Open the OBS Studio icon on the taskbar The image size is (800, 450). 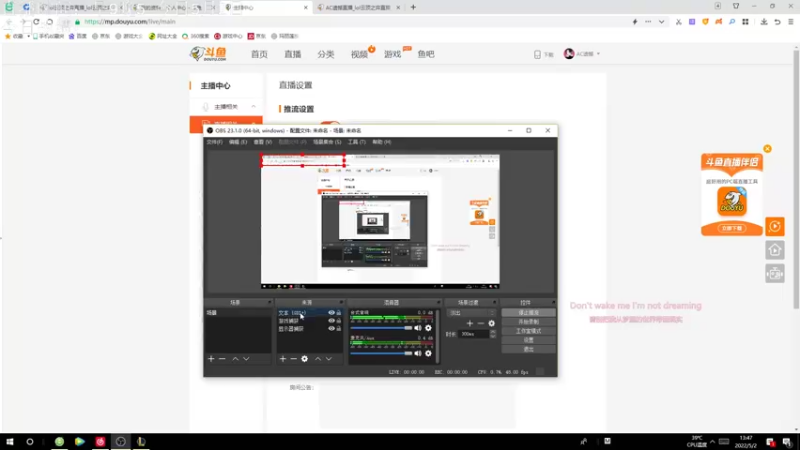pyautogui.click(x=121, y=442)
